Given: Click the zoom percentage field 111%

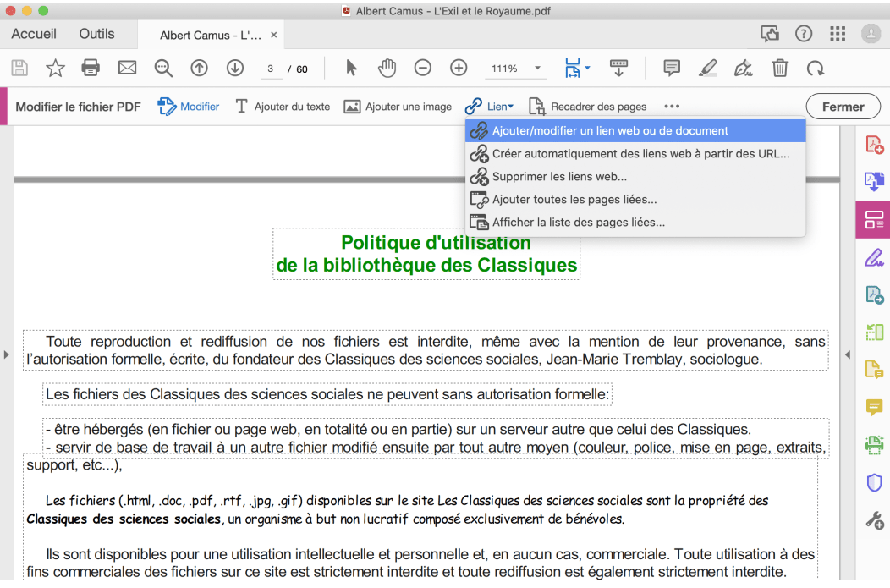Looking at the screenshot, I should pos(504,69).
